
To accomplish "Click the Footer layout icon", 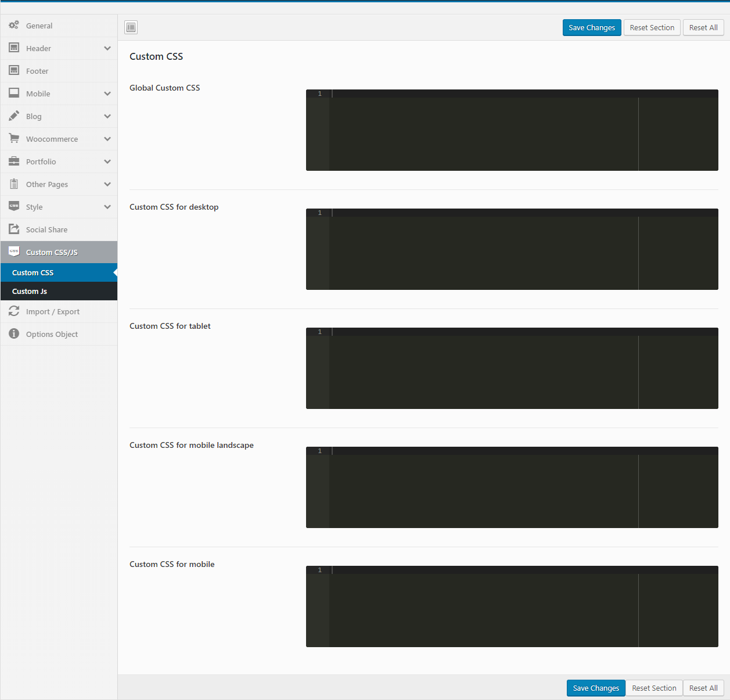I will tap(14, 71).
